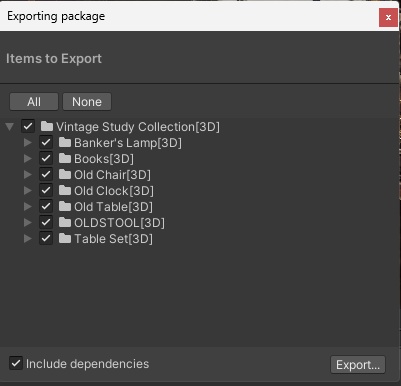Expand the OLDSTOOL[3D] folder
This screenshot has height=386, width=401.
(x=28, y=223)
